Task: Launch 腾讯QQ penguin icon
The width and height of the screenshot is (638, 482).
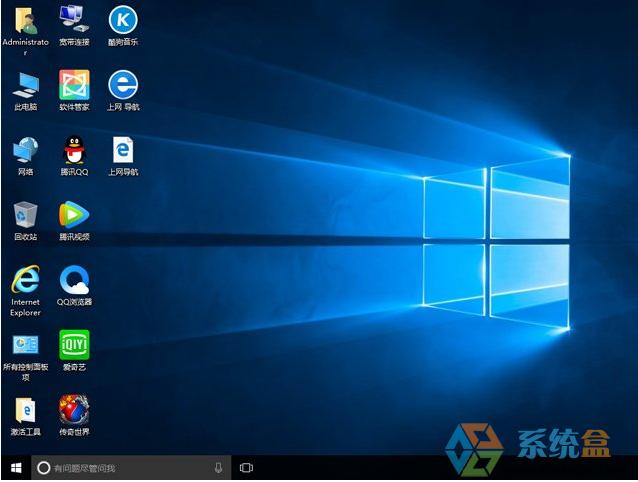Action: [74, 150]
